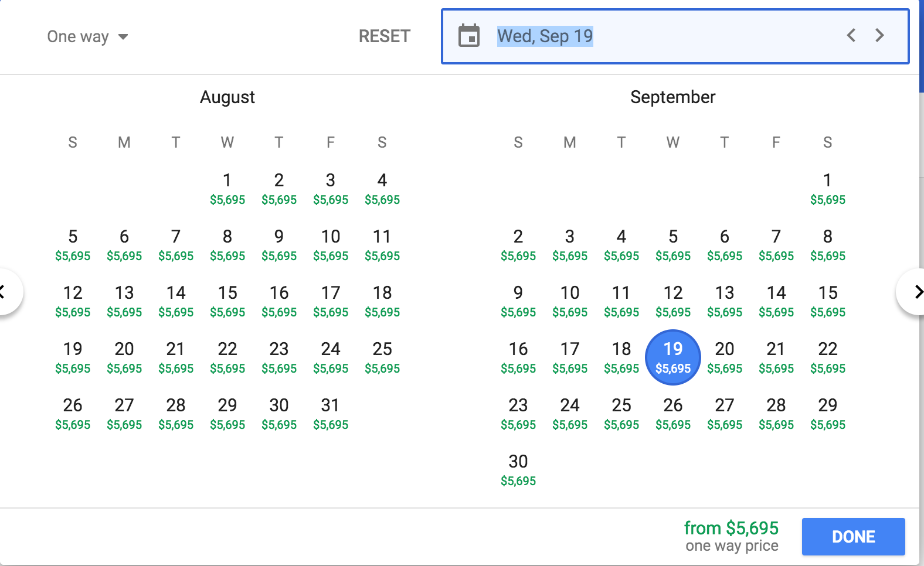924x566 pixels.
Task: Select August 12 on the calendar
Action: tap(73, 301)
